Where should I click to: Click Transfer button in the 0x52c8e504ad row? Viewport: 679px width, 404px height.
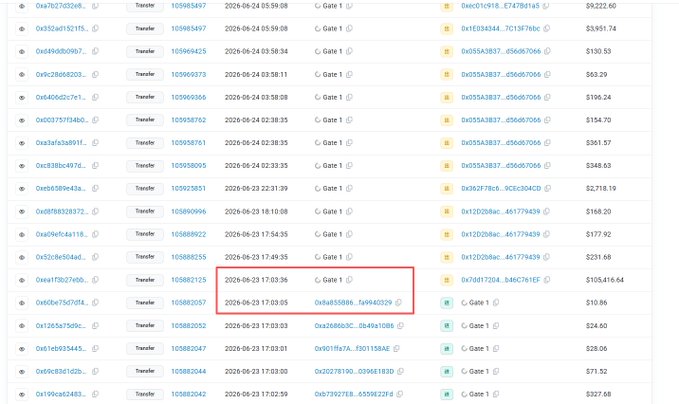coord(145,257)
